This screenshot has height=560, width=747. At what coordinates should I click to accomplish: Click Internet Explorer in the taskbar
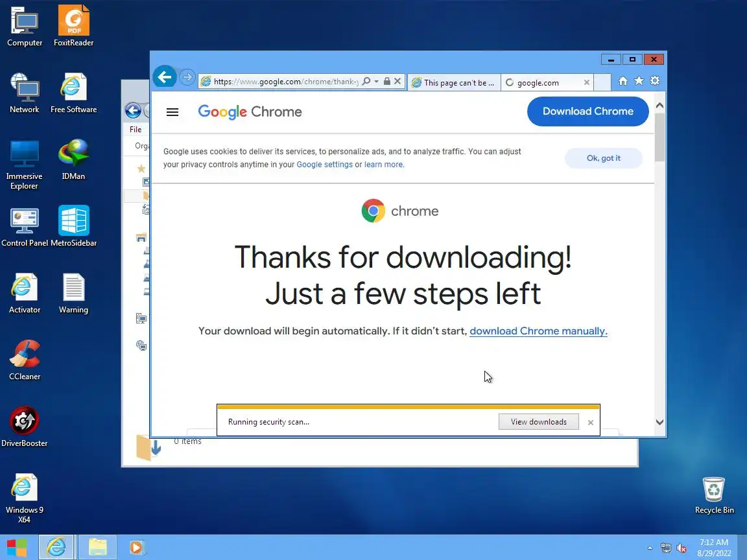pos(56,547)
